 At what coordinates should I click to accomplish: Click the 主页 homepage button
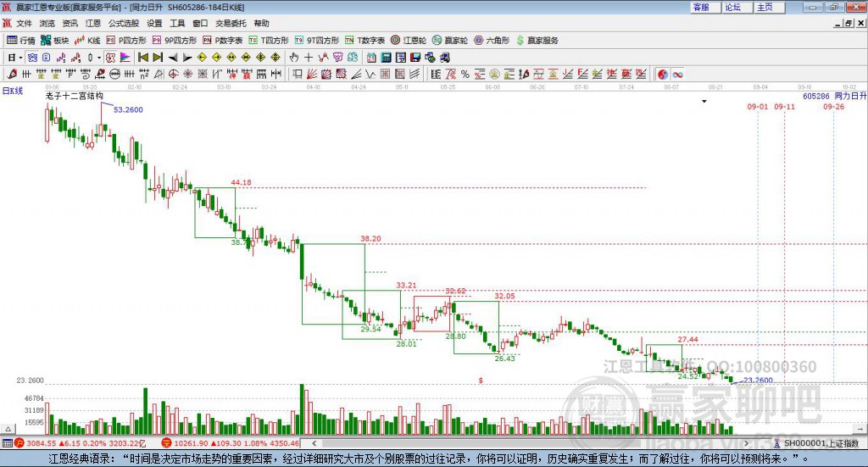tap(769, 7)
